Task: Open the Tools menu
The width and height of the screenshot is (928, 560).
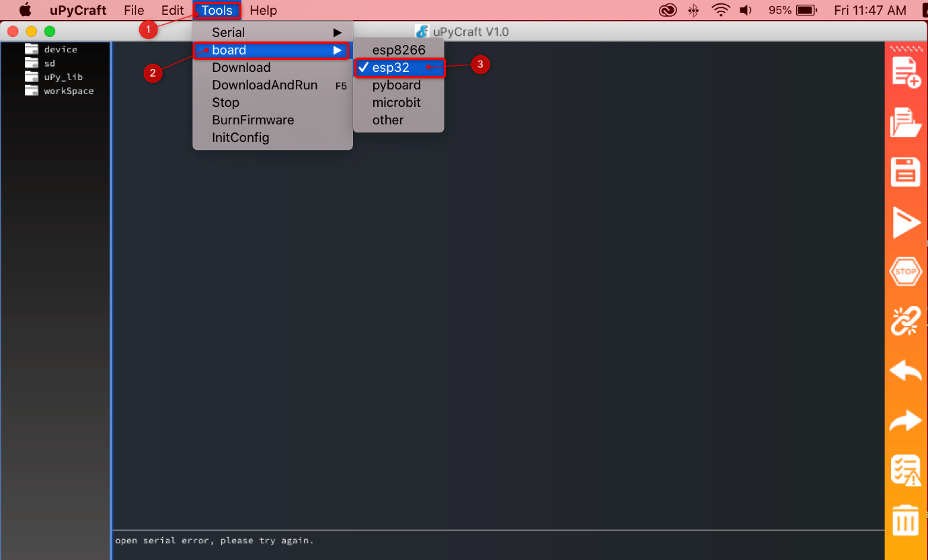Action: 217,10
